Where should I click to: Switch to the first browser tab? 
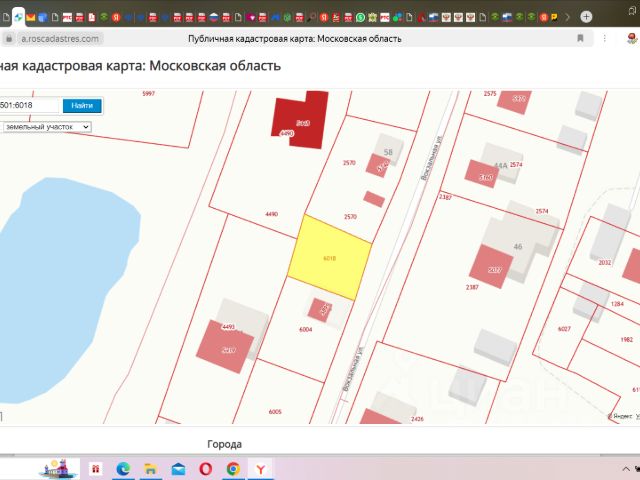point(7,18)
